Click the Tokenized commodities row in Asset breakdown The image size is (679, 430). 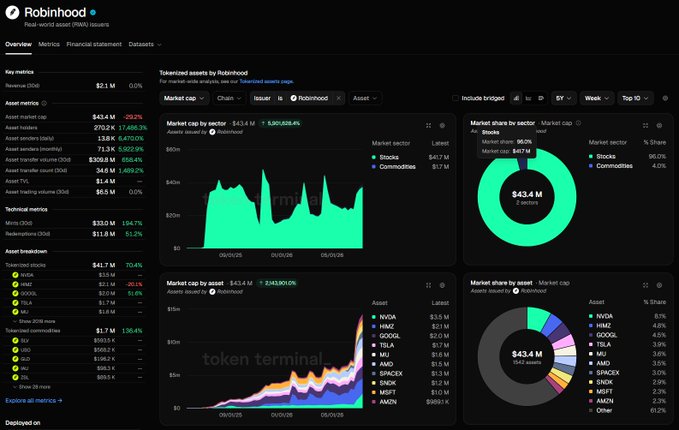point(74,331)
